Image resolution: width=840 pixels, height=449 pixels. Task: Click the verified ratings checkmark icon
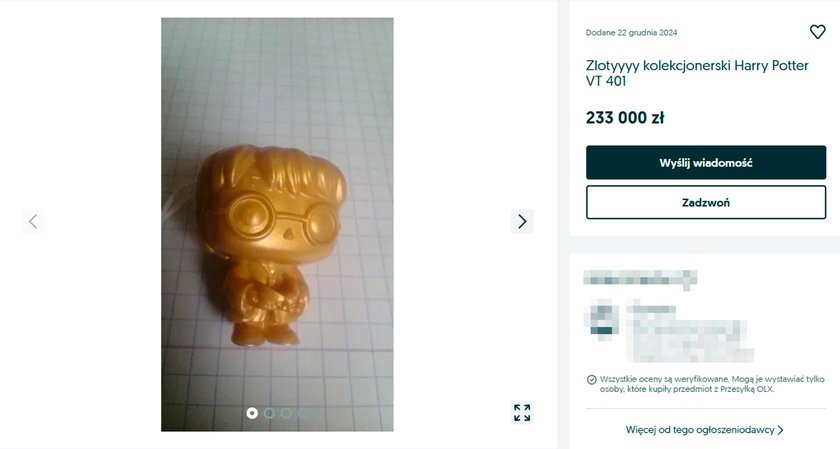click(591, 380)
